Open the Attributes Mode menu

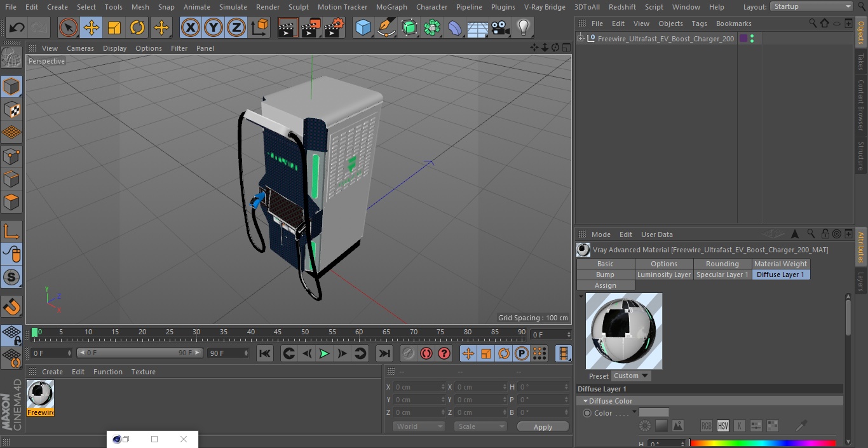point(600,234)
